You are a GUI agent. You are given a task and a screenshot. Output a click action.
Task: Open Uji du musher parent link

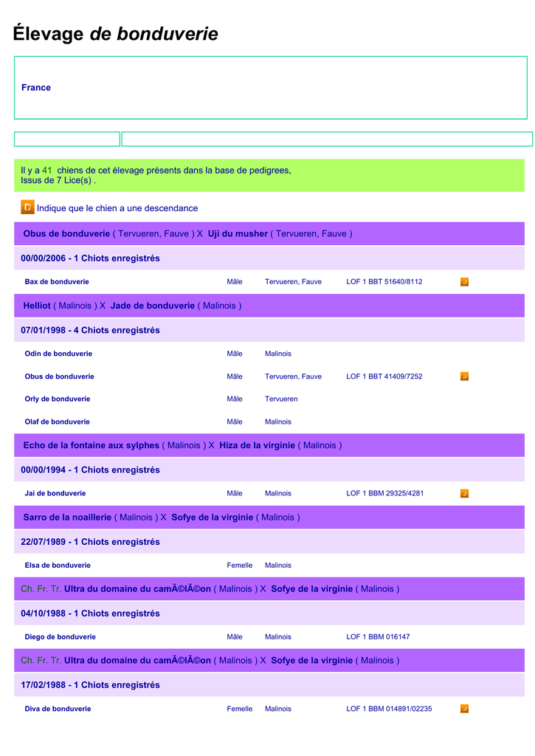click(x=238, y=234)
